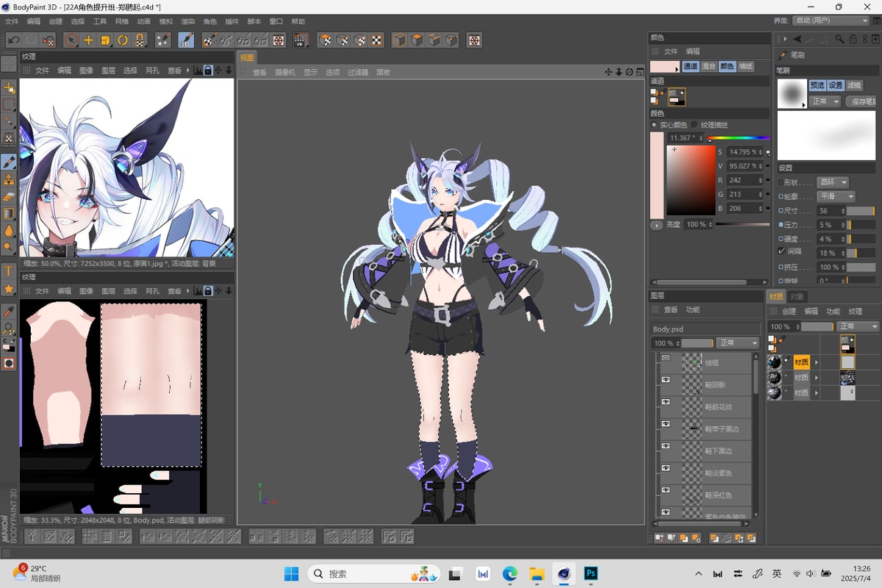Open the brush blend mode 正常 dropdown
This screenshot has width=882, height=588.
825,101
